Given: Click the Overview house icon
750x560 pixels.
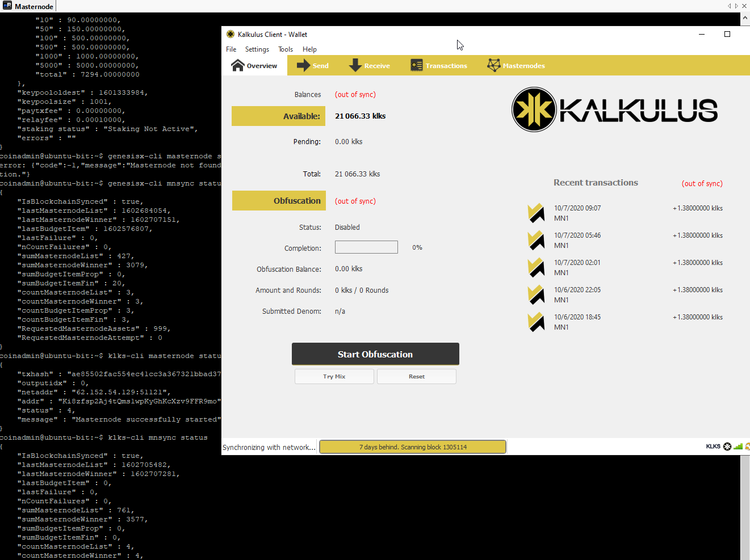Looking at the screenshot, I should (238, 66).
